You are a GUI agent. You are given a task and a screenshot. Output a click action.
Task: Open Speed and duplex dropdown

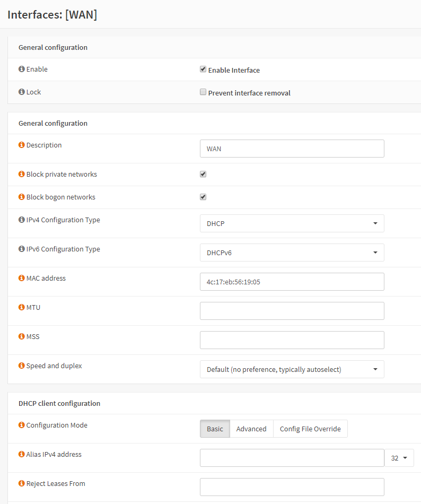click(x=292, y=369)
